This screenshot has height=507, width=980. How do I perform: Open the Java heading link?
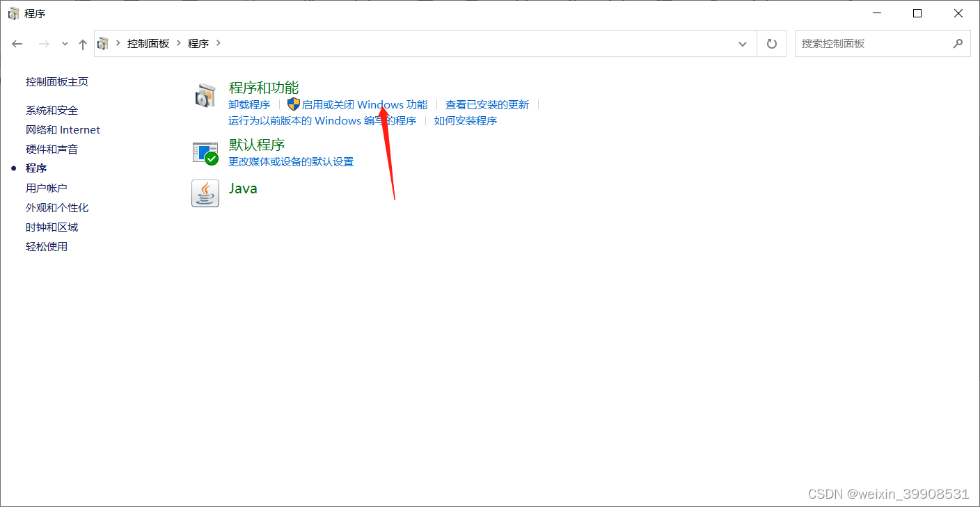pos(243,188)
